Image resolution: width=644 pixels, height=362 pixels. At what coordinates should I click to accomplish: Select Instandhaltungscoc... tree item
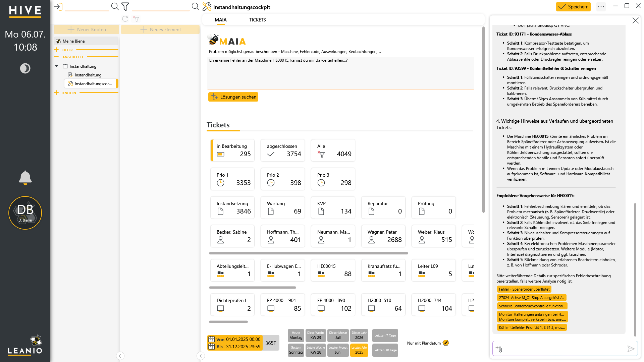pos(91,83)
